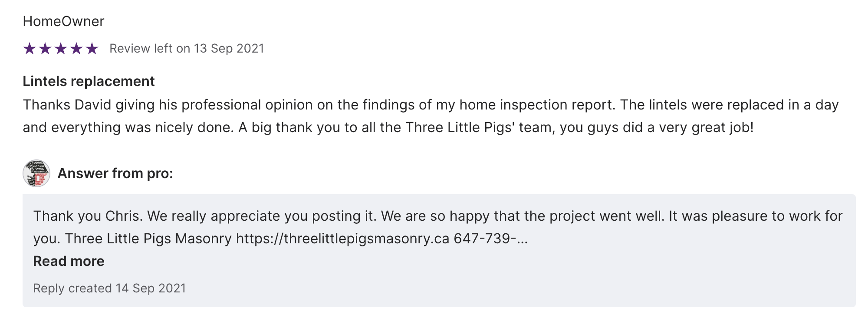
Task: Click the phrase you guys did a very great job
Action: (656, 127)
